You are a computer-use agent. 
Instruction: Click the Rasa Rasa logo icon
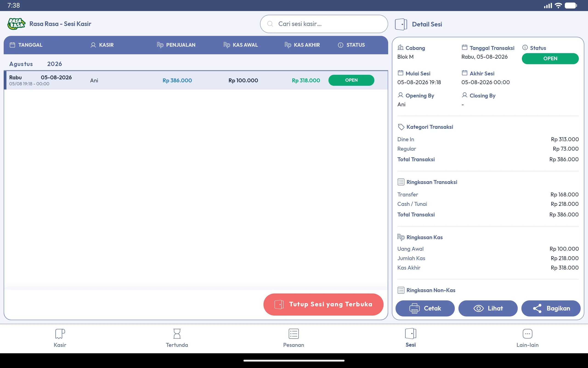click(x=16, y=24)
